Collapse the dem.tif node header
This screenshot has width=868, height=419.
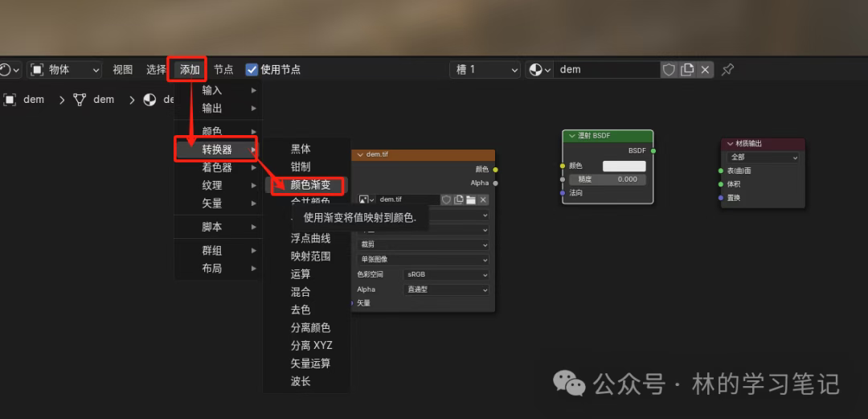(359, 154)
